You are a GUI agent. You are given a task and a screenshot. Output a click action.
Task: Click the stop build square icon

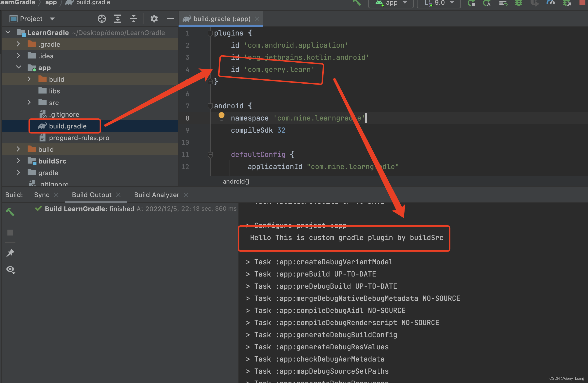tap(10, 233)
